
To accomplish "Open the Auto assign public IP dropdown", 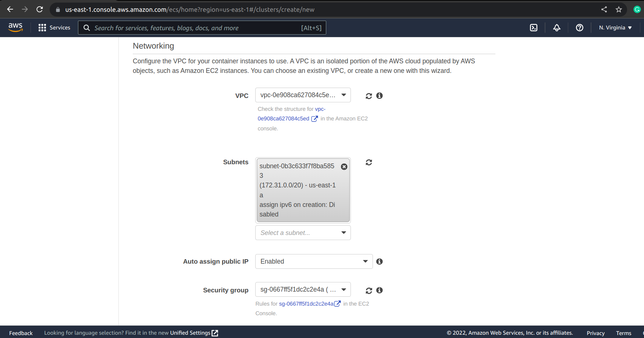I will (314, 261).
